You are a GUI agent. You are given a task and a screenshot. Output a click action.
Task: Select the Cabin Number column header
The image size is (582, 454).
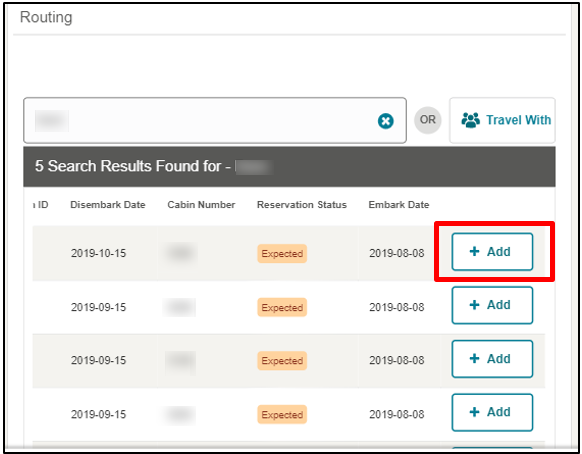click(201, 205)
